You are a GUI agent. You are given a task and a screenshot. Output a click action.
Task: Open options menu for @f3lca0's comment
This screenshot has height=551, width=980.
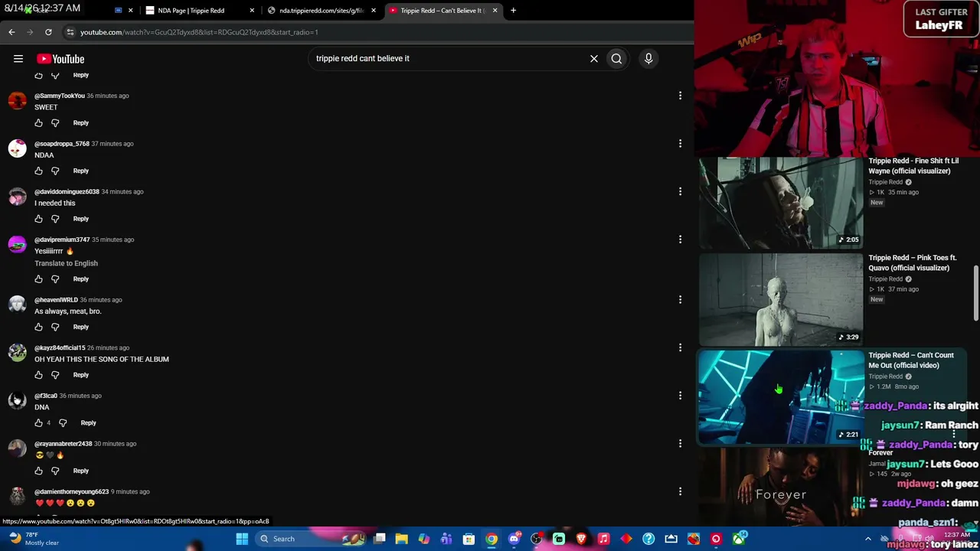point(680,396)
